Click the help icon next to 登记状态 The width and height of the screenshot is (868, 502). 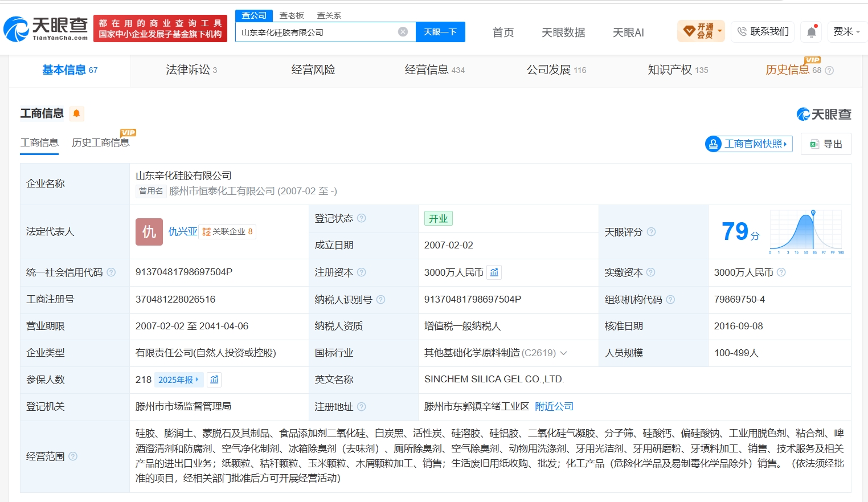pos(362,218)
